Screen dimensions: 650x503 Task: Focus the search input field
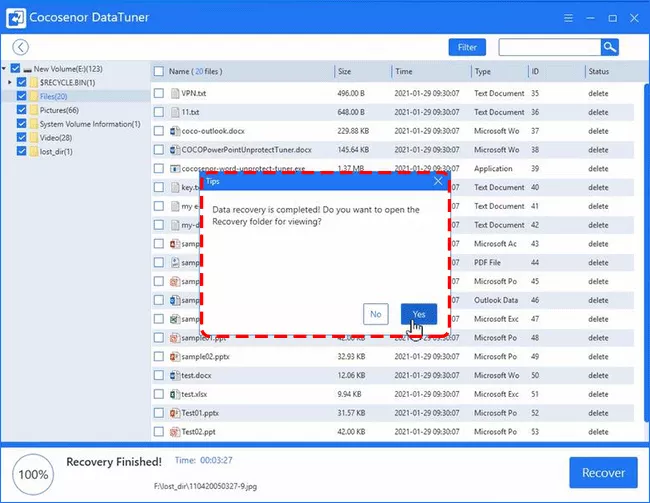pyautogui.click(x=550, y=47)
